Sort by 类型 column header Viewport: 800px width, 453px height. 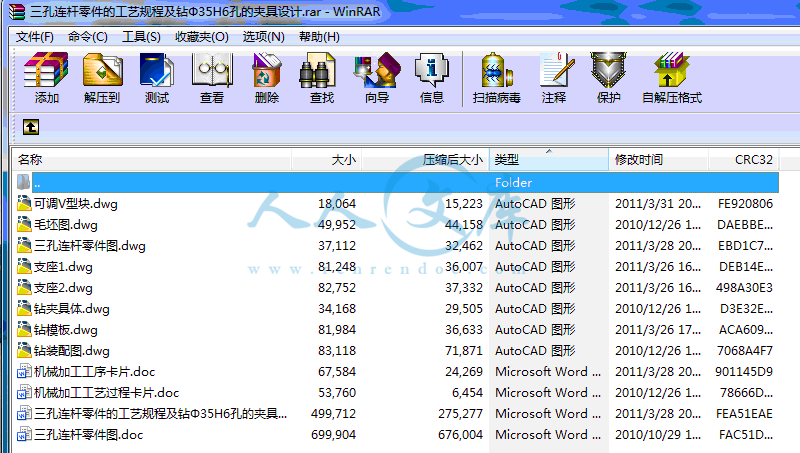click(548, 160)
